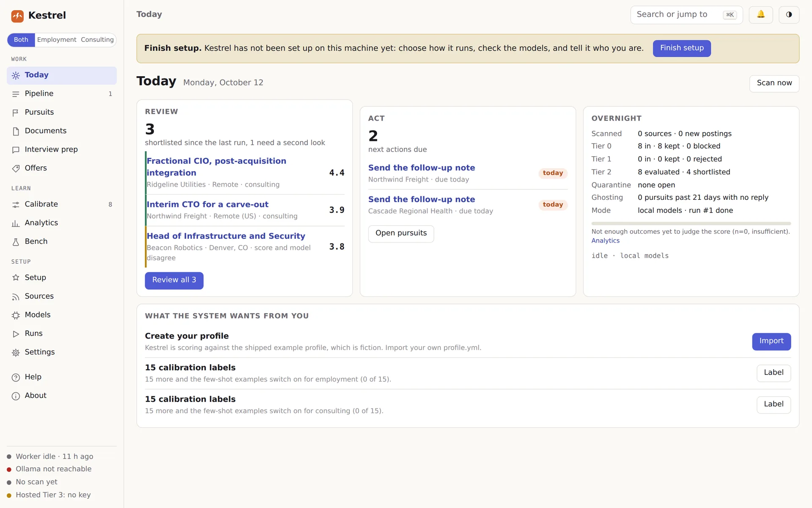
Task: Click the Finish setup button
Action: pyautogui.click(x=682, y=48)
